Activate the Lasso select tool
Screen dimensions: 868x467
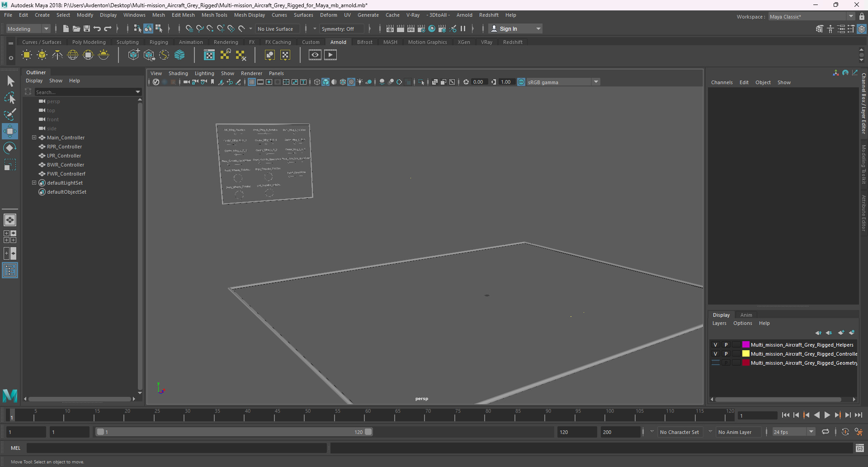point(10,98)
